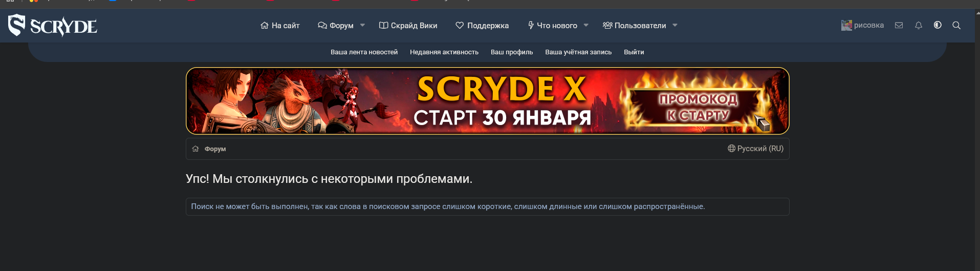Expand the 'Что нового' dropdown arrow

pyautogui.click(x=586, y=25)
